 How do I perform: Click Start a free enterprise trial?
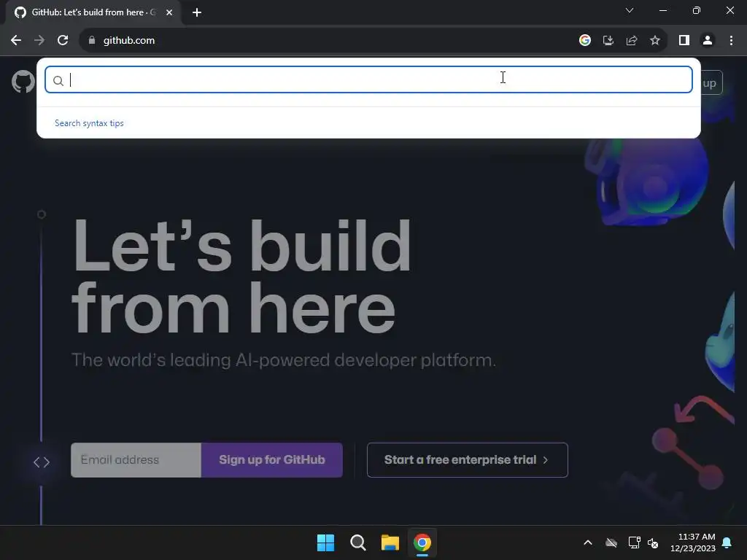468,460
